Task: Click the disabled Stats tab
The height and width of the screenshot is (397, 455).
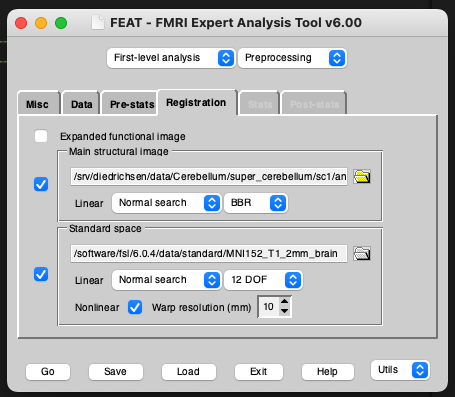Action: (260, 104)
